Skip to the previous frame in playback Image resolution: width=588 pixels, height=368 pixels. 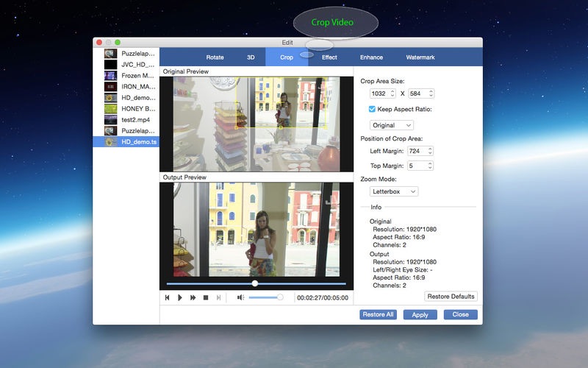(x=168, y=298)
